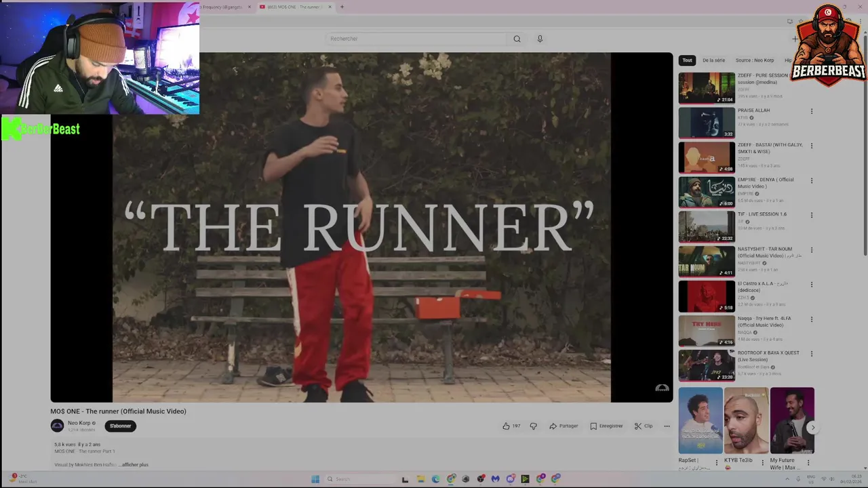
Task: Subscribe with the S'abonner button
Action: pyautogui.click(x=120, y=426)
